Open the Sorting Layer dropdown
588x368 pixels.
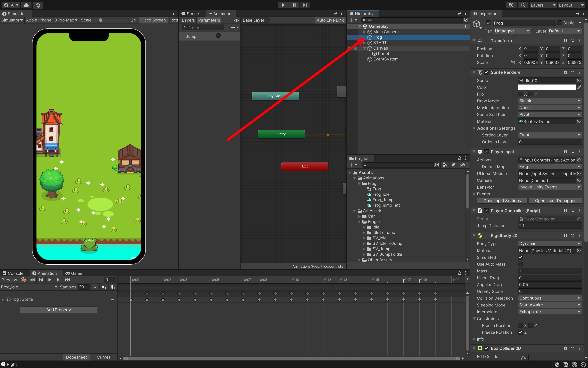[550, 135]
